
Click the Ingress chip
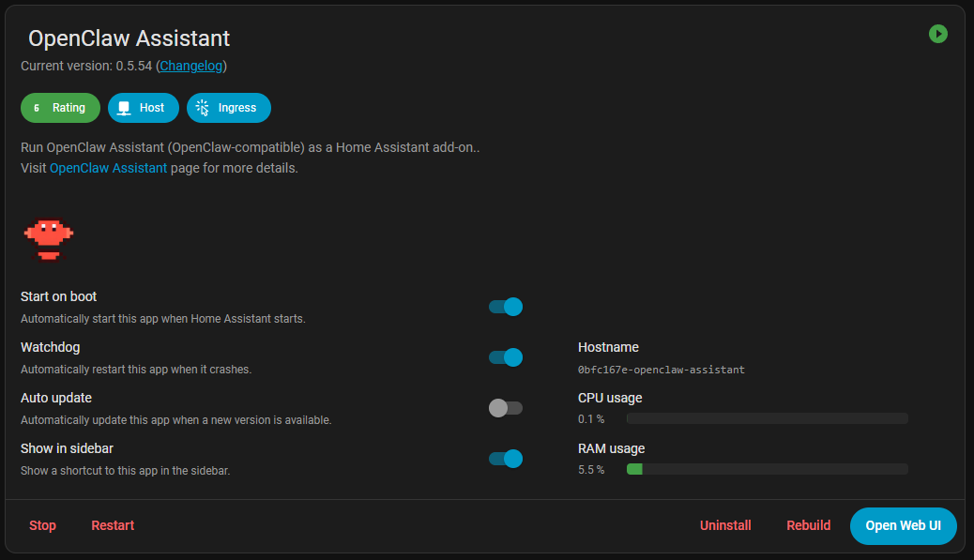coord(229,108)
